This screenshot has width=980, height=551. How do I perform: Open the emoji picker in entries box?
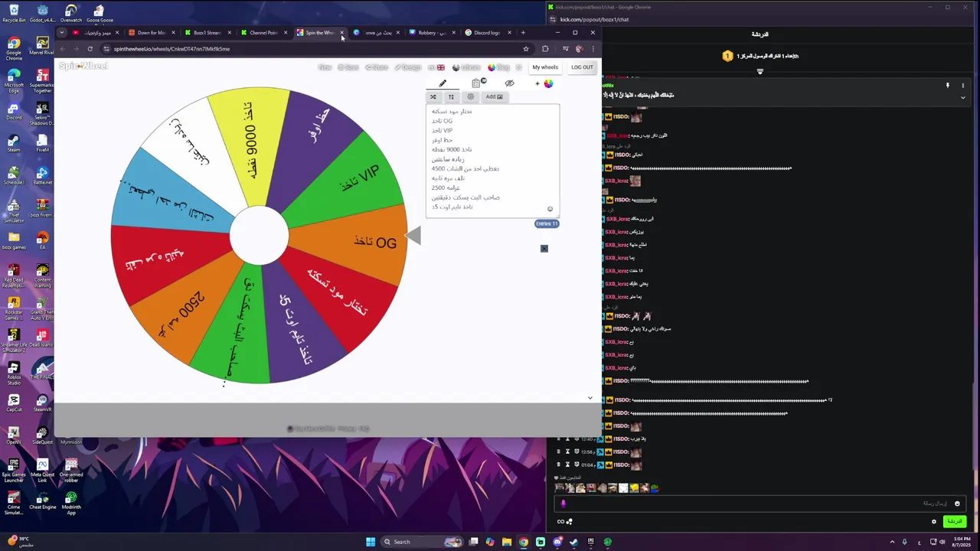click(x=550, y=209)
